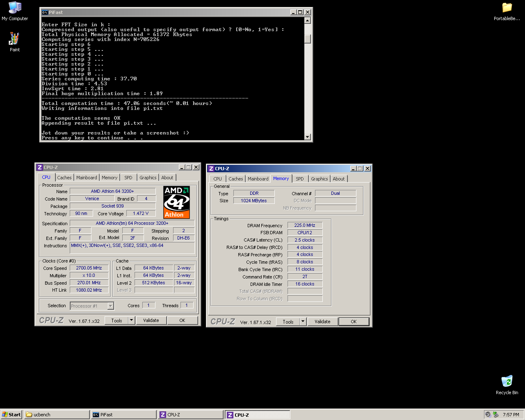Click PiFast vertical scrollbar thumb
The width and height of the screenshot is (525, 420).
click(x=308, y=39)
